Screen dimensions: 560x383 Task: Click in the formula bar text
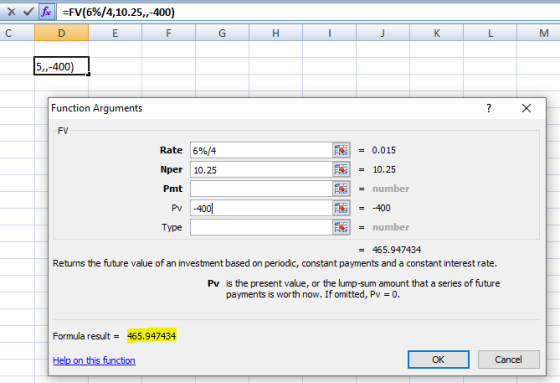click(119, 13)
